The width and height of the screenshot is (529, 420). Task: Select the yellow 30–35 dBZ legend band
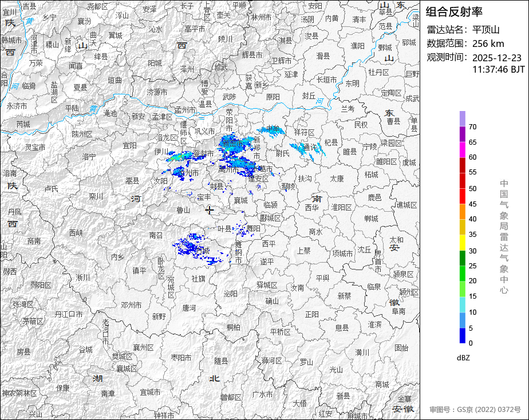(462, 243)
